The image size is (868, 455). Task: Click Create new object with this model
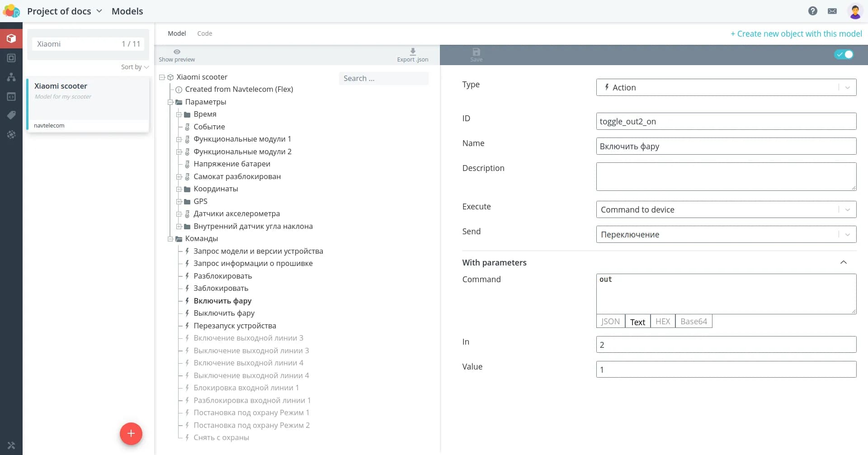coord(796,33)
